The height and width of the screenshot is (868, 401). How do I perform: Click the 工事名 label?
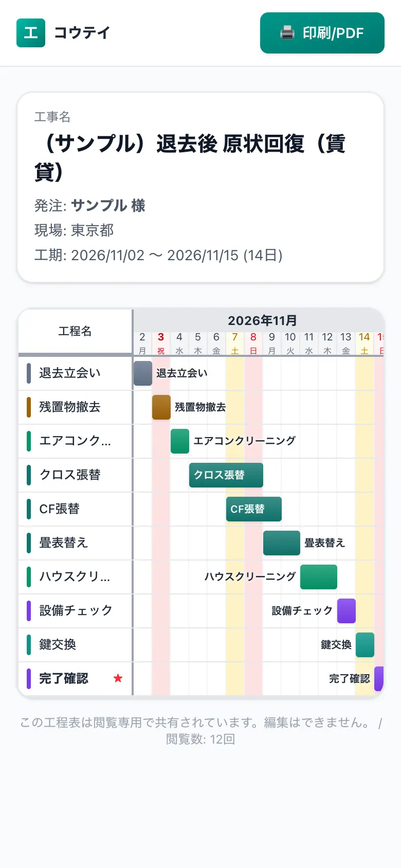(52, 117)
